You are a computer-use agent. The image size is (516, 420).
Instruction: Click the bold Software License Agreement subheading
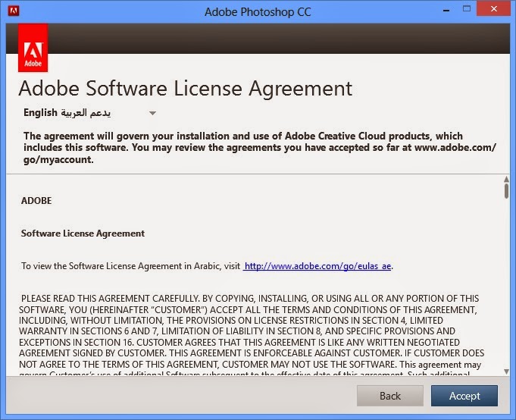pyautogui.click(x=83, y=234)
